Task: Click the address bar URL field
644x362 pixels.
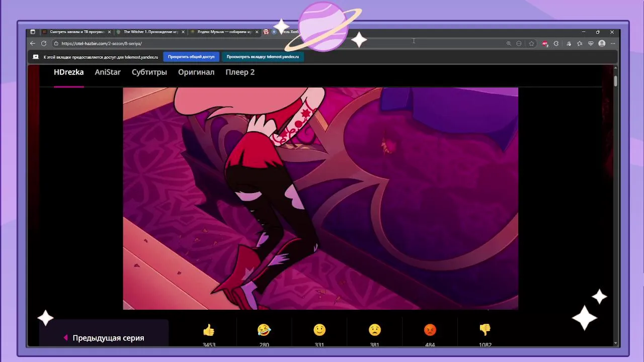Action: [282, 44]
